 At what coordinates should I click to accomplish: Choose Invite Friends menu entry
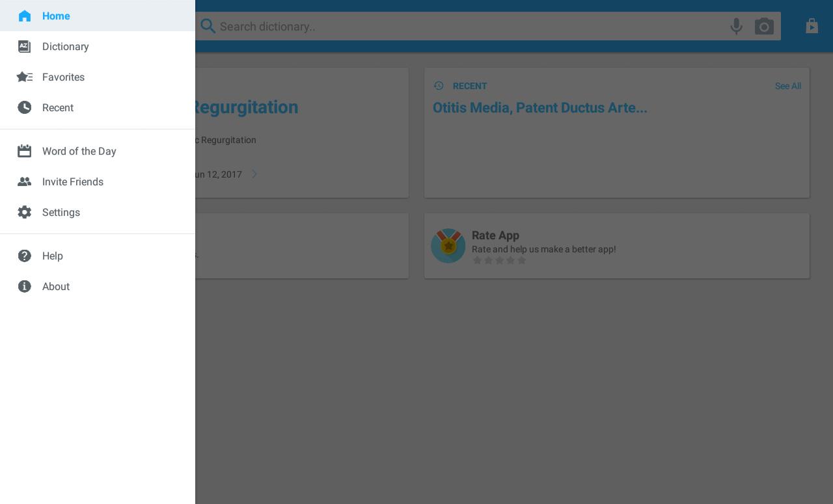(x=98, y=181)
